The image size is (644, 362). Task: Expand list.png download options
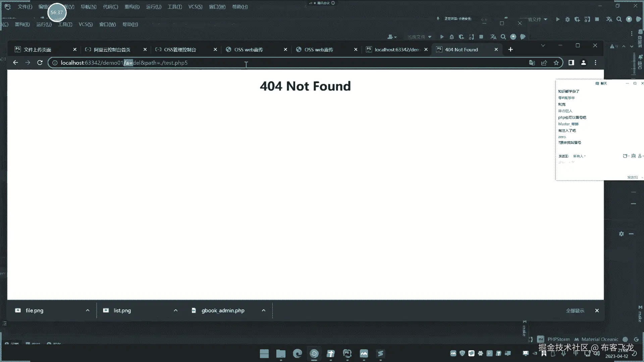pyautogui.click(x=175, y=310)
